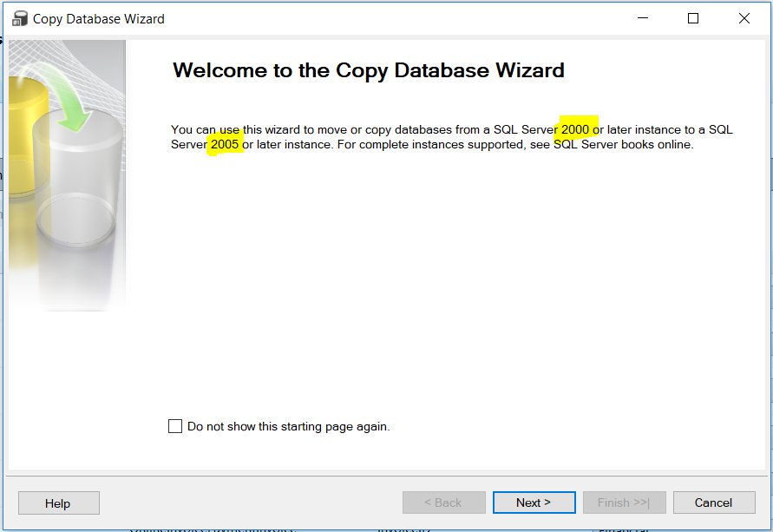Image resolution: width=773 pixels, height=532 pixels.
Task: Tick Do not show this starting page again
Action: (175, 426)
